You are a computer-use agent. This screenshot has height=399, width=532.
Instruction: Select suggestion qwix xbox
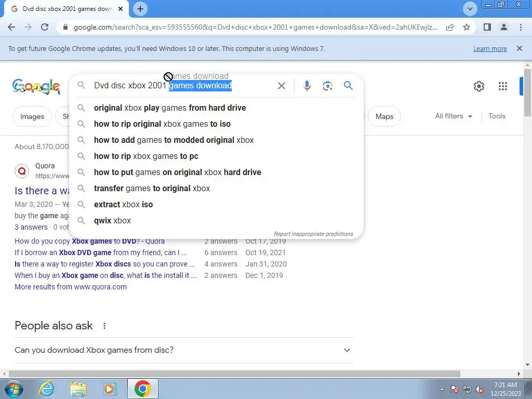216,220
